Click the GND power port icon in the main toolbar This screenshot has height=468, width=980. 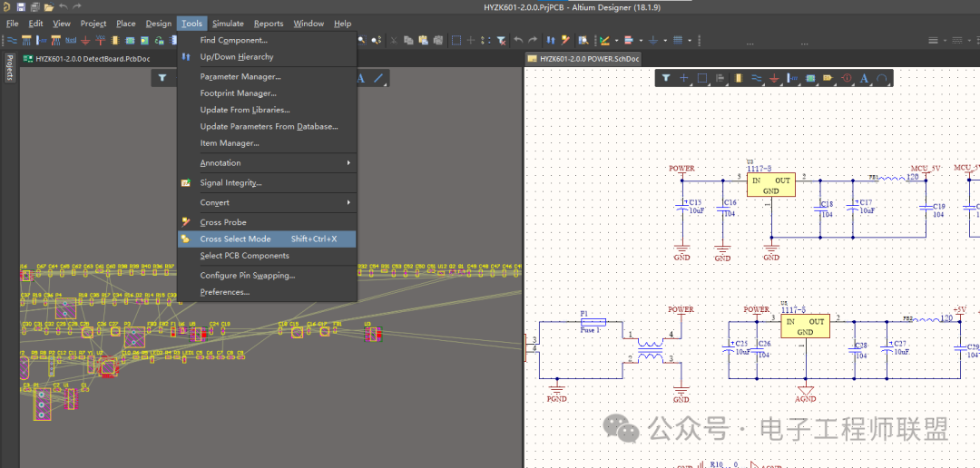coord(85,41)
